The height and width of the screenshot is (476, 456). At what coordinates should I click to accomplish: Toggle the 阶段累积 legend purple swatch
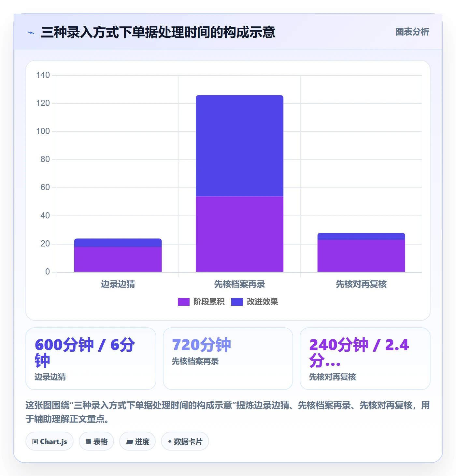pyautogui.click(x=183, y=302)
